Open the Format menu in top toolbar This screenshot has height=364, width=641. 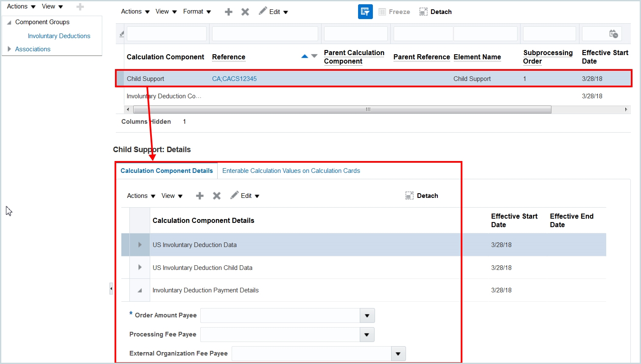coord(197,12)
